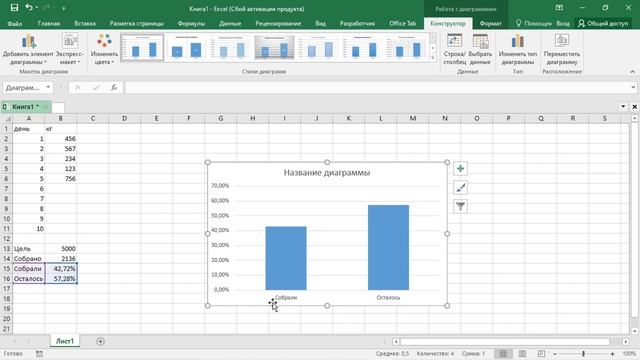
Task: Switch to Page Break Preview
Action: [x=541, y=353]
